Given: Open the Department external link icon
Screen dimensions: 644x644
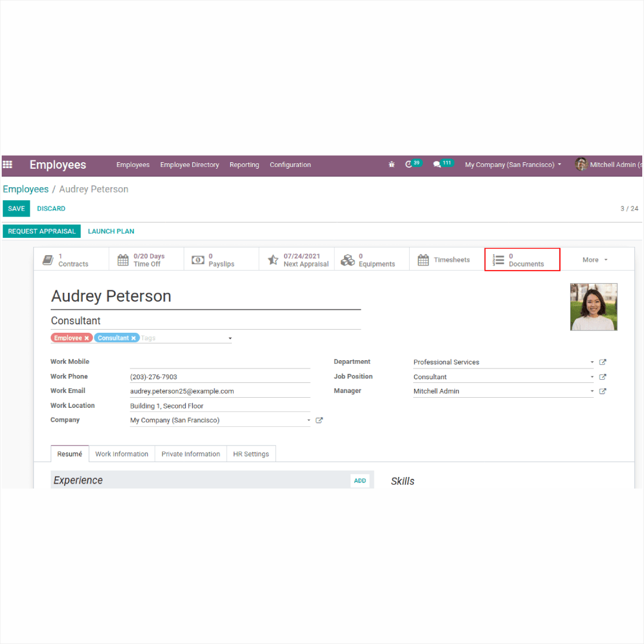Looking at the screenshot, I should click(x=603, y=362).
